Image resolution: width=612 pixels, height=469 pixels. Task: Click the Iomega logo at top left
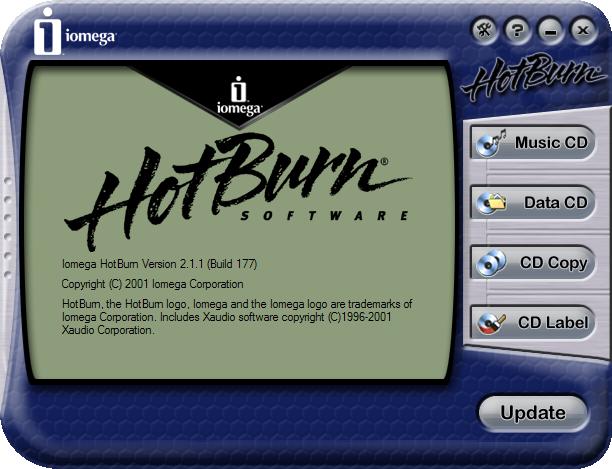click(75, 32)
